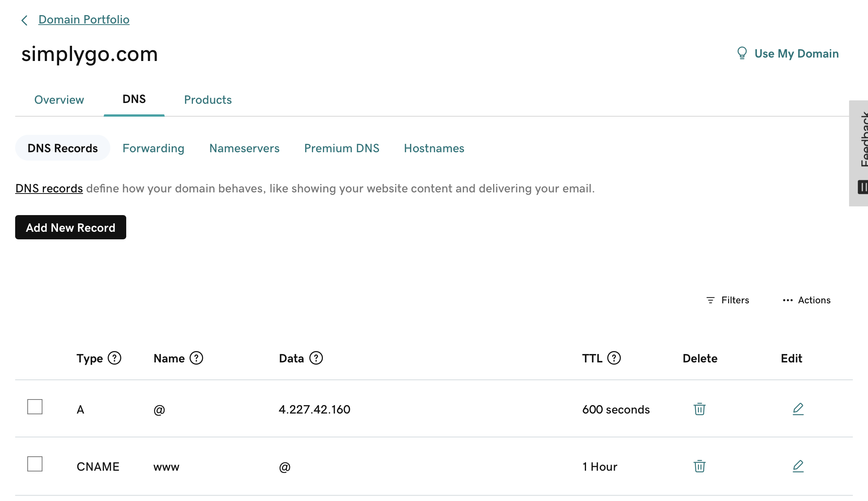Open the Name column help tooltip
868x501 pixels.
tap(196, 358)
